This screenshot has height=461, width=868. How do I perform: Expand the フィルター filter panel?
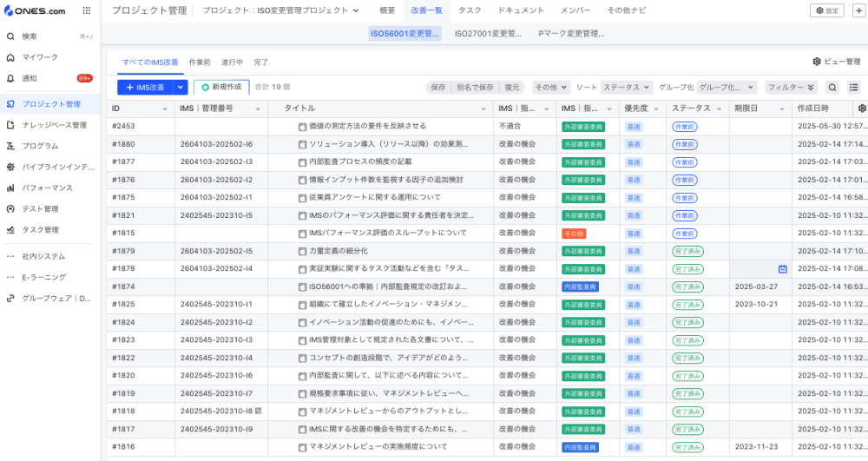click(791, 88)
